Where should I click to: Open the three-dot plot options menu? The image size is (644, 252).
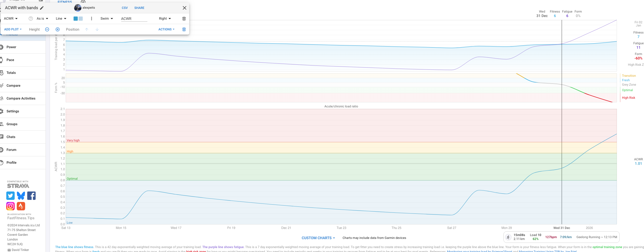(91, 19)
